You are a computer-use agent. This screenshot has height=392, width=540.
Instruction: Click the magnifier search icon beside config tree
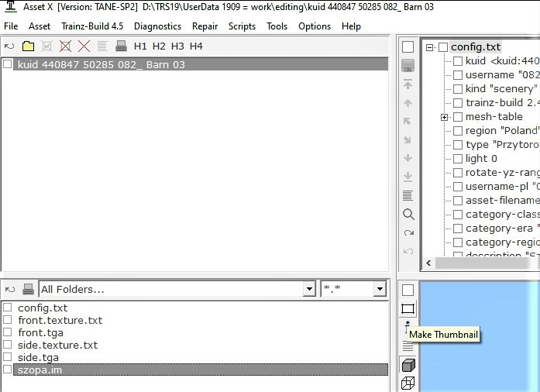point(408,215)
